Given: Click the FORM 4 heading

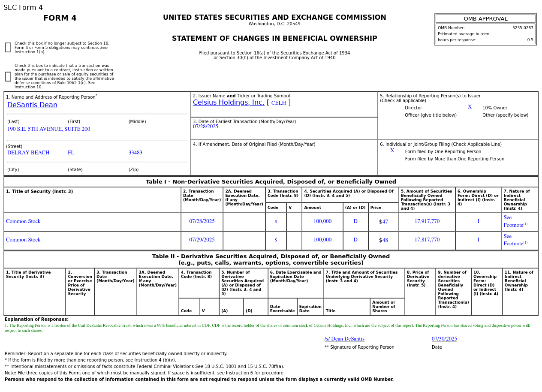Looking at the screenshot, I should tap(60, 18).
